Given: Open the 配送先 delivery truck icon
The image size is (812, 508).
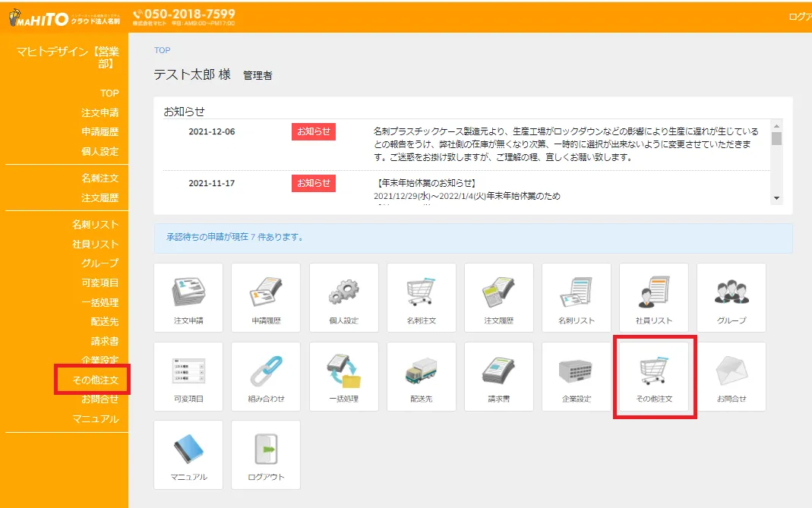Looking at the screenshot, I should coord(421,371).
